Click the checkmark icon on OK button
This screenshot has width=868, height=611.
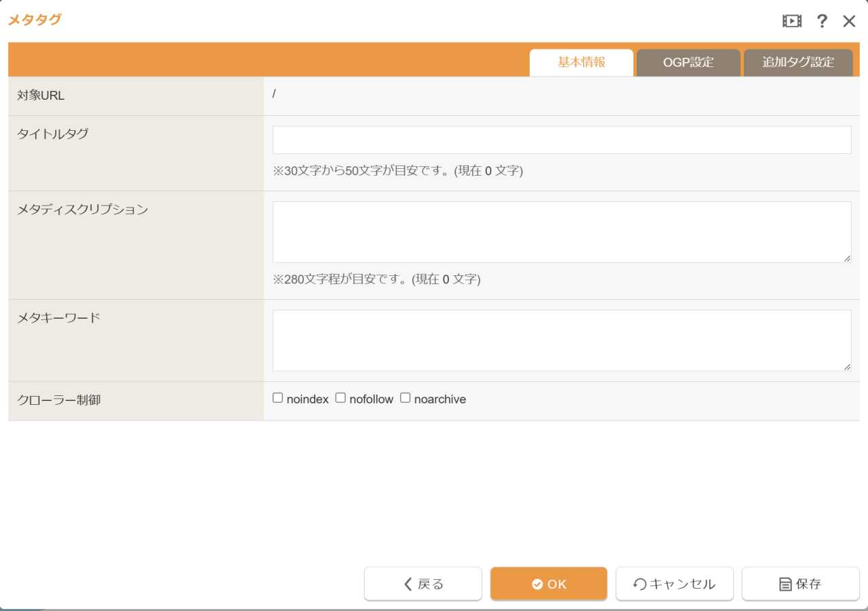tap(537, 585)
